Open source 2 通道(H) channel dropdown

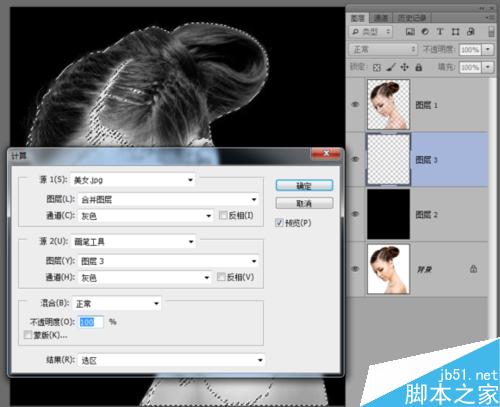[145, 277]
